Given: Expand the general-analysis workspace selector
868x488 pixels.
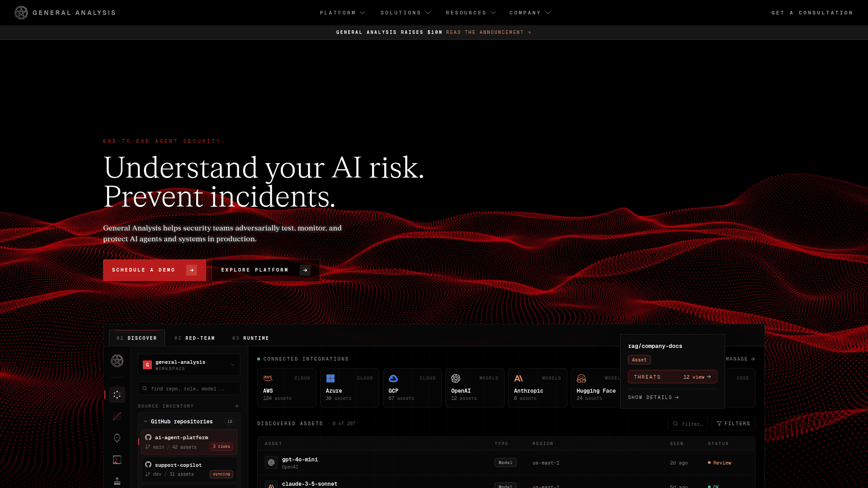Looking at the screenshot, I should click(x=189, y=365).
